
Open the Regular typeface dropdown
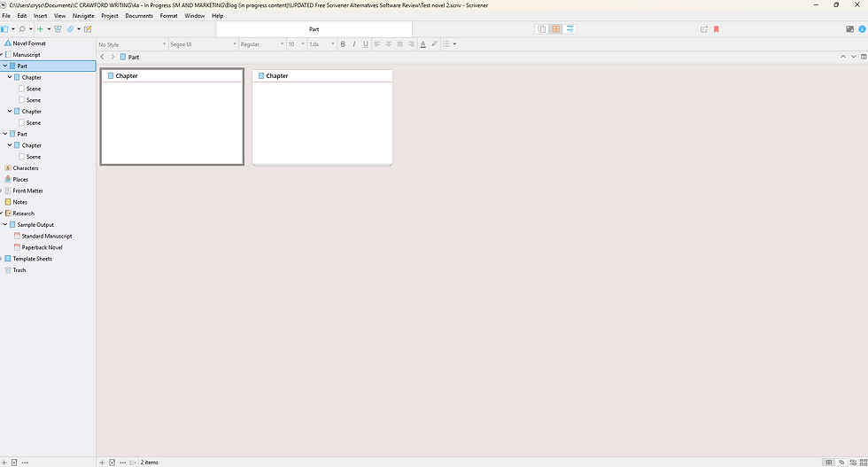(x=262, y=44)
